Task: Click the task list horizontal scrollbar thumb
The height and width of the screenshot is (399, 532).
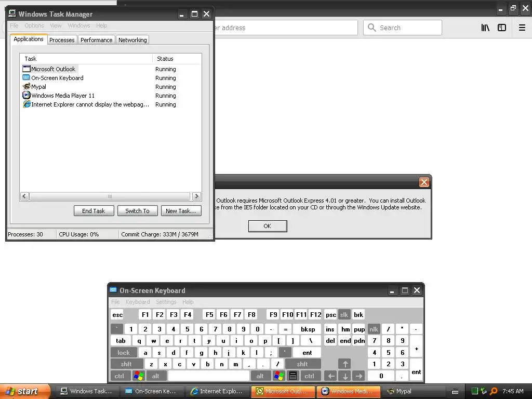Action: pyautogui.click(x=110, y=196)
